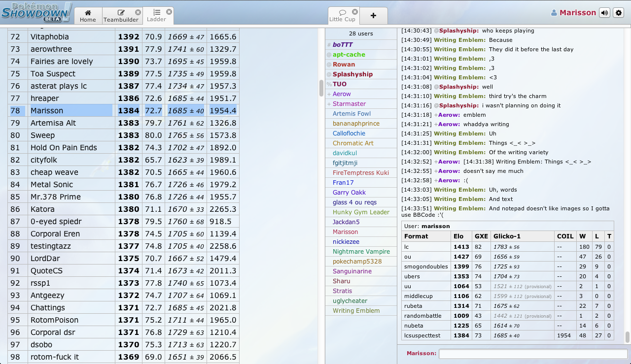Click the chat message input field

[533, 353]
